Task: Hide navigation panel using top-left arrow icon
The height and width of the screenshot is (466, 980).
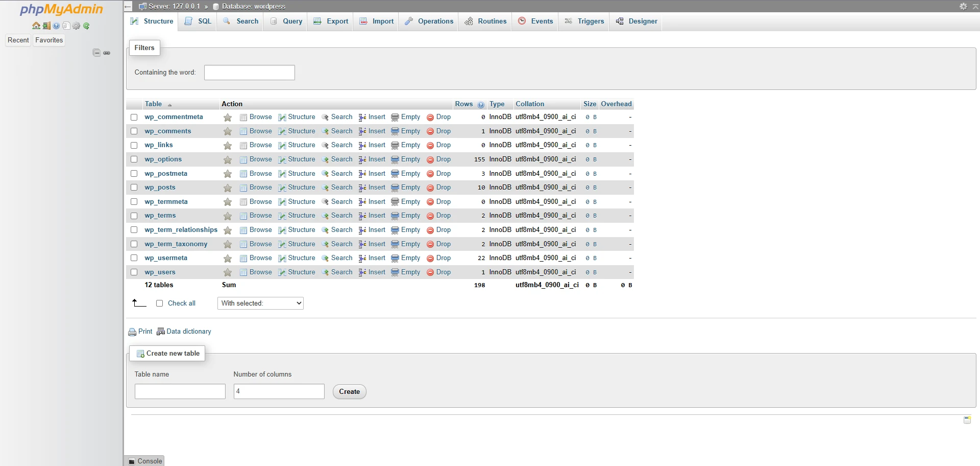Action: click(128, 6)
